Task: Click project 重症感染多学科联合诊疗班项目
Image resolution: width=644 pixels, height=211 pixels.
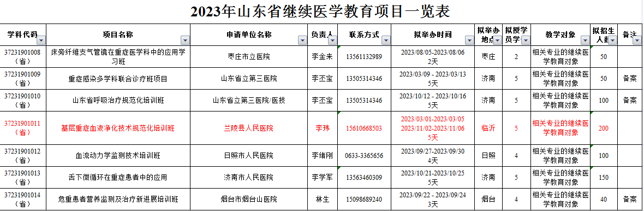Action: 118,79
